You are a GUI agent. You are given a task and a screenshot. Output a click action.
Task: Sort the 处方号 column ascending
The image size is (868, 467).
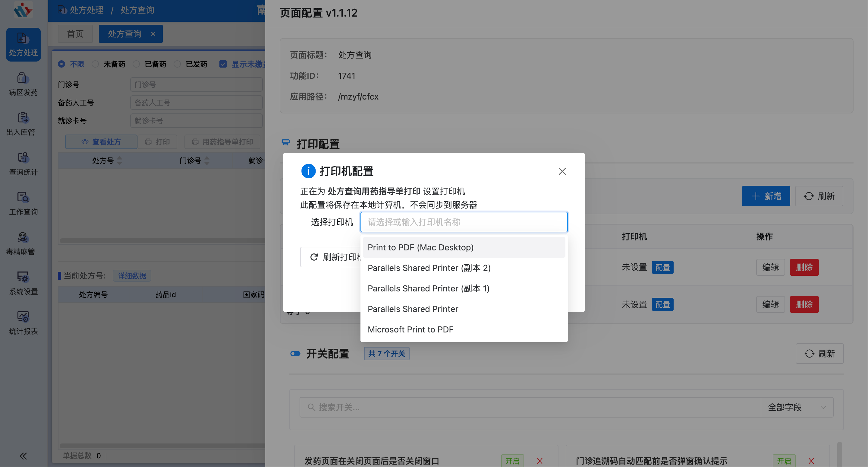pos(119,159)
